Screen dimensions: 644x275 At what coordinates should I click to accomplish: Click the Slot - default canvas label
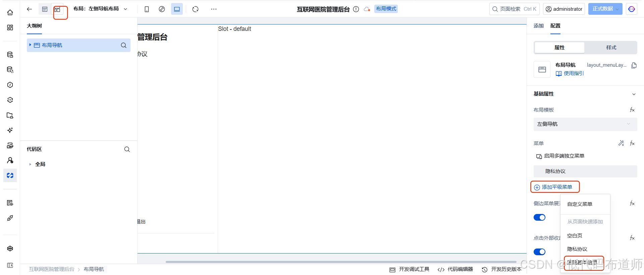click(234, 29)
